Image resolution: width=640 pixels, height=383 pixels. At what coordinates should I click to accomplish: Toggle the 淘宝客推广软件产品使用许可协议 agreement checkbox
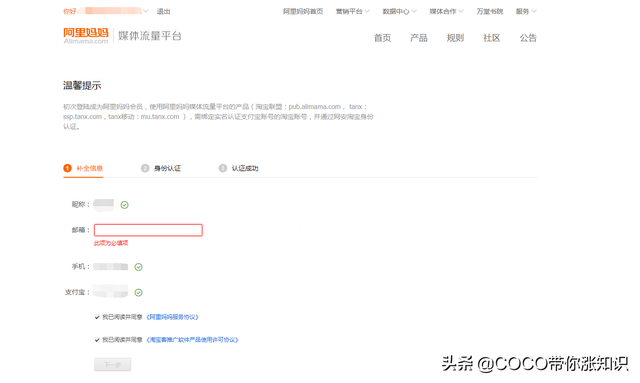(x=97, y=340)
